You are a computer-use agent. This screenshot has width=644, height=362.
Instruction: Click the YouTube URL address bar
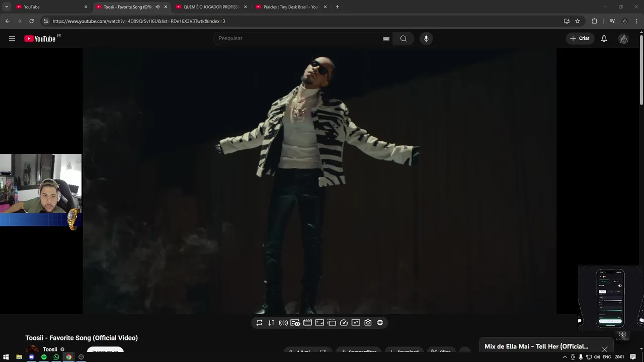click(302, 21)
